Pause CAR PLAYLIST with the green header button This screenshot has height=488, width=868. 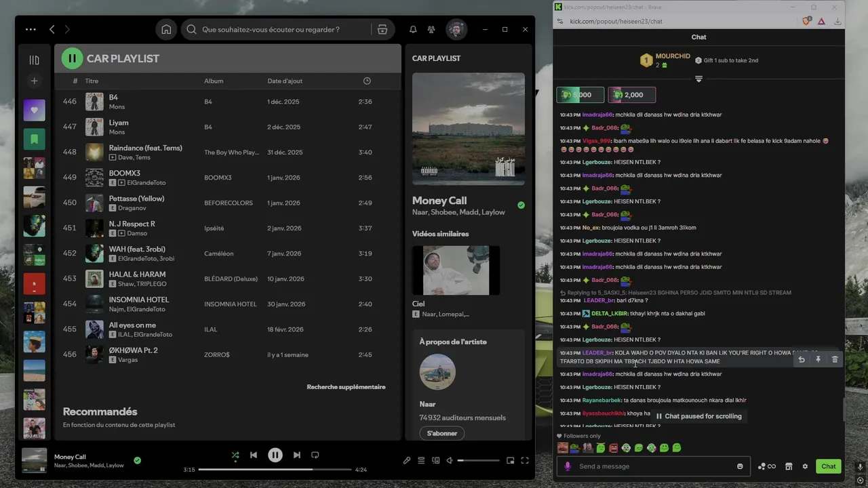point(72,58)
